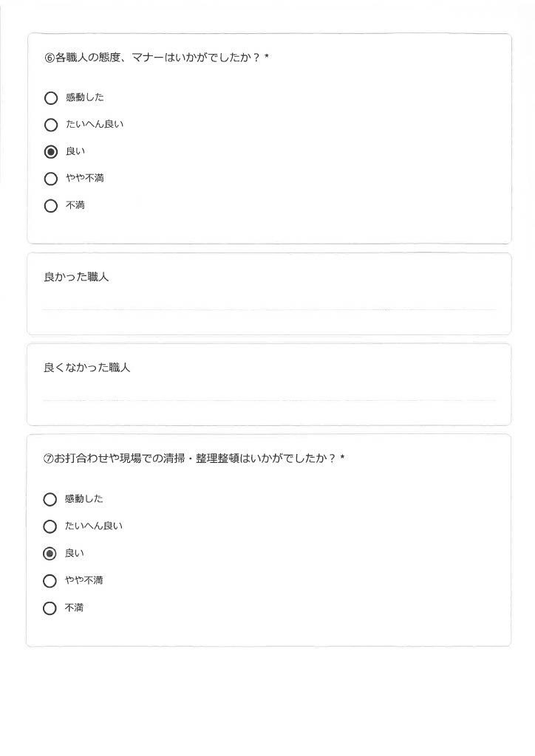Image resolution: width=535 pixels, height=756 pixels.
Task: Choose たいへん良い radio under question ⑥
Action: [x=51, y=126]
